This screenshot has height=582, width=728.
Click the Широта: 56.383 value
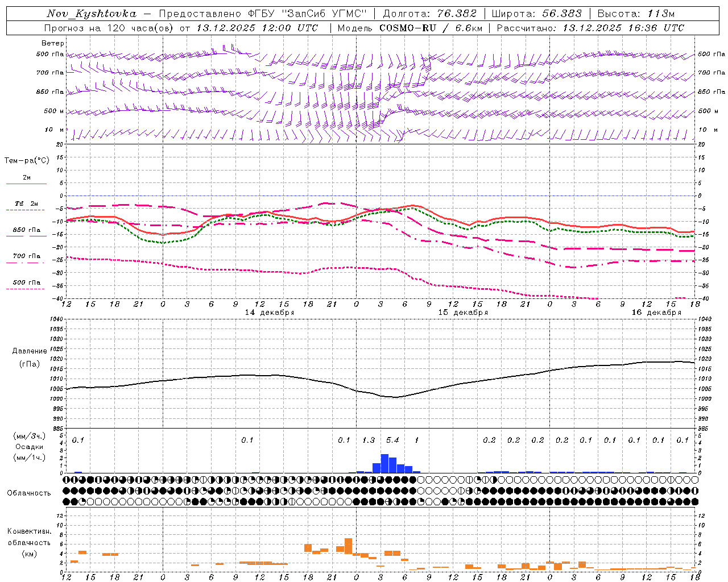pyautogui.click(x=536, y=14)
